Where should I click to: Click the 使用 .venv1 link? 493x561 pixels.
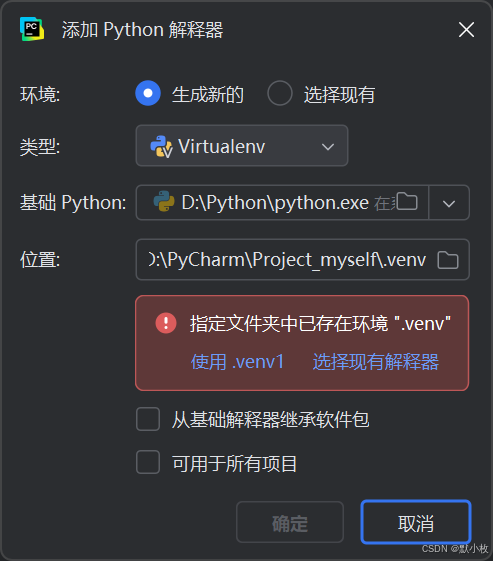(238, 362)
